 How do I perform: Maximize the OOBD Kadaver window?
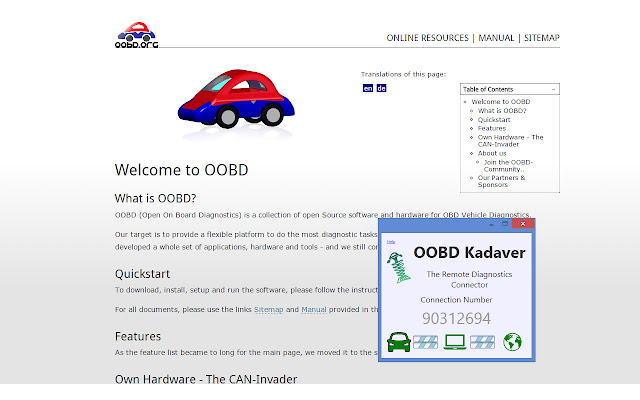click(x=505, y=224)
